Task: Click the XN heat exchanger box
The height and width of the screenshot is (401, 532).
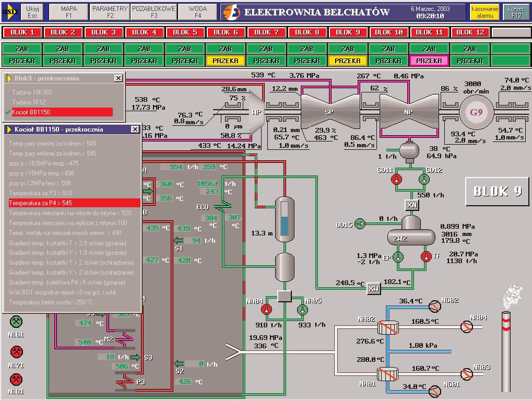Action: coord(412,205)
